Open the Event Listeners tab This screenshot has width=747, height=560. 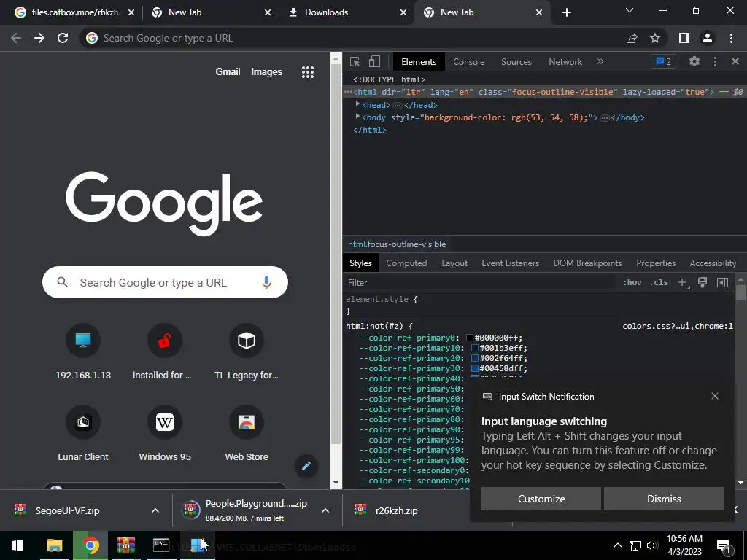click(x=510, y=262)
